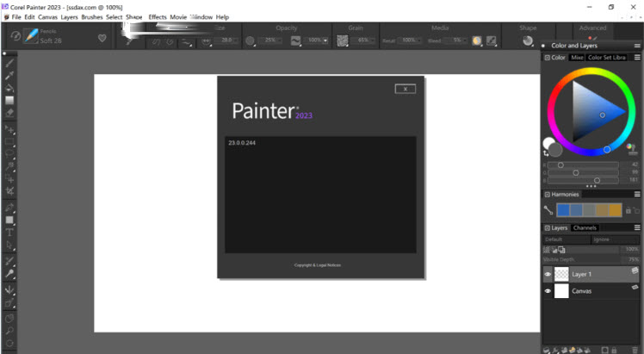Open the Layers panel options menu
644x354 pixels.
637,228
